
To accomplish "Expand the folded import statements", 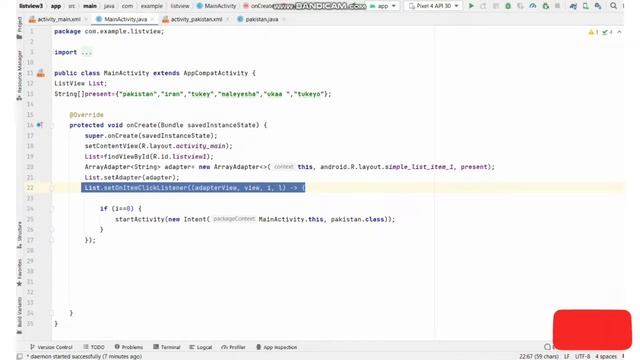I will coord(87,52).
